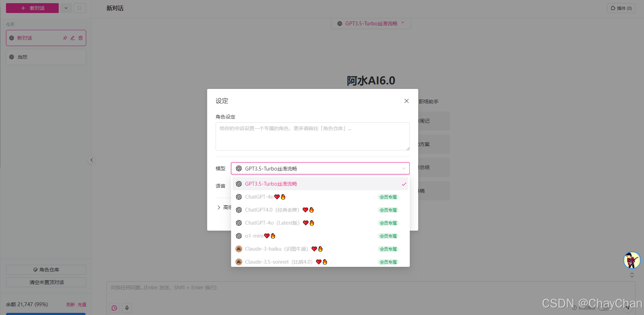Click 清空未置顶对话 to clear unpinned chats
This screenshot has width=644, height=315.
click(x=46, y=282)
